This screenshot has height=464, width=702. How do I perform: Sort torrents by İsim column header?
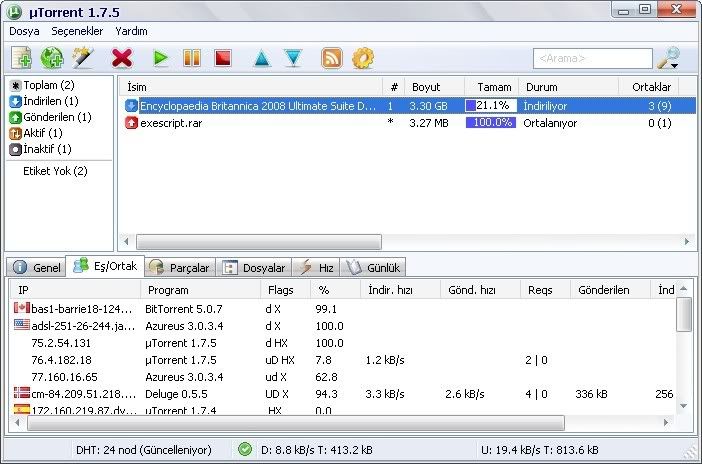point(251,87)
